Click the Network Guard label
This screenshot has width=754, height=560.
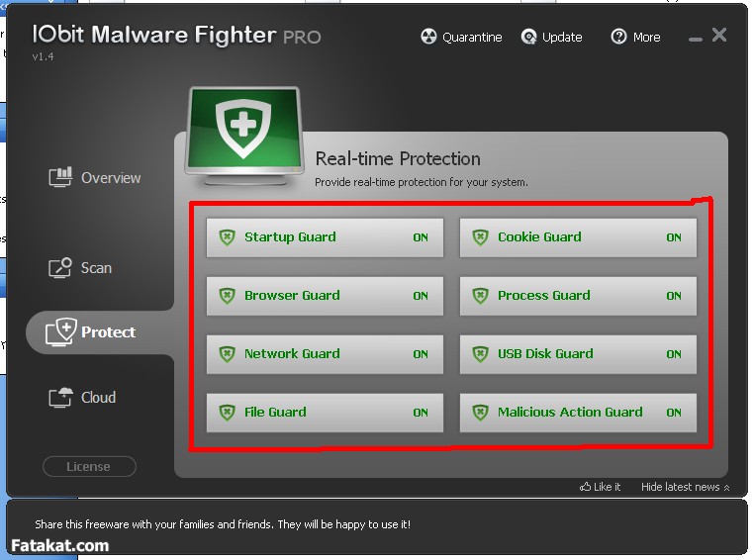(x=292, y=354)
